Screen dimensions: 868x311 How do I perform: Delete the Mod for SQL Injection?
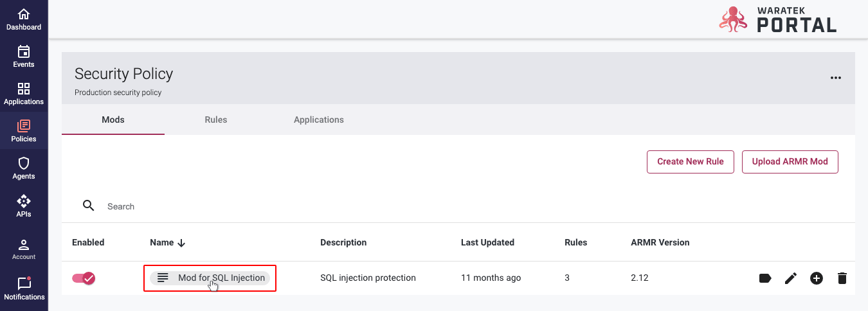click(x=842, y=278)
